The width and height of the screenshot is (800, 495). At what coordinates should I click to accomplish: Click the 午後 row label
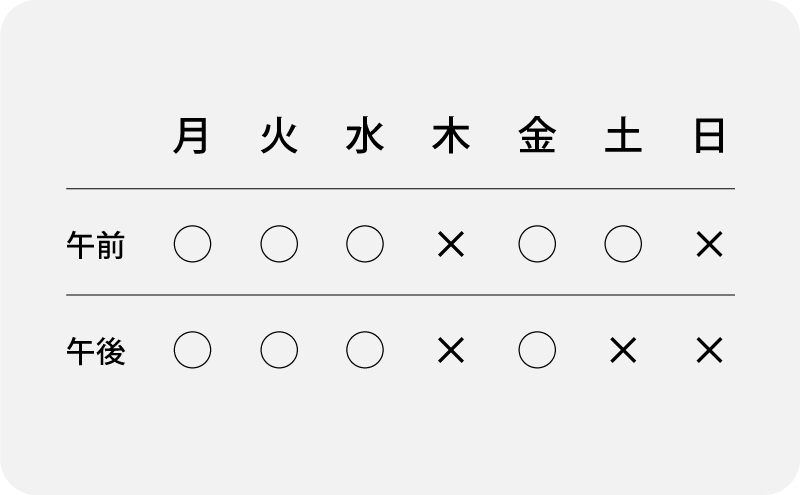click(x=96, y=351)
